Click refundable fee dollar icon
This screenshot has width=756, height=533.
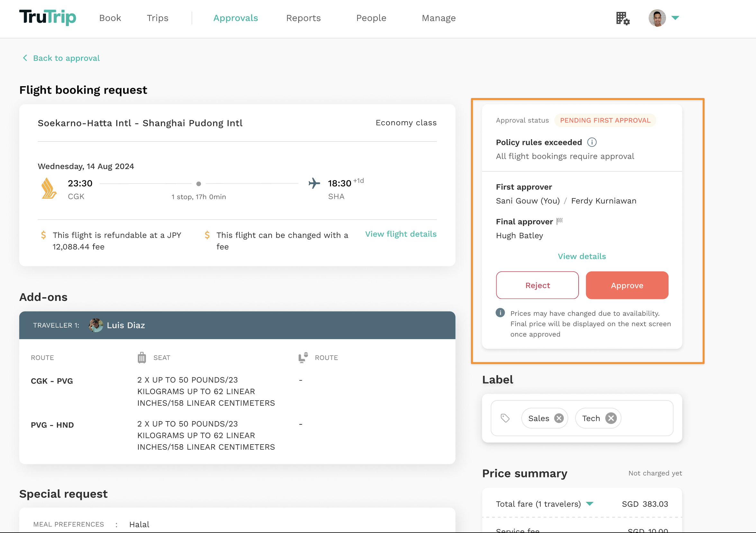click(x=43, y=235)
